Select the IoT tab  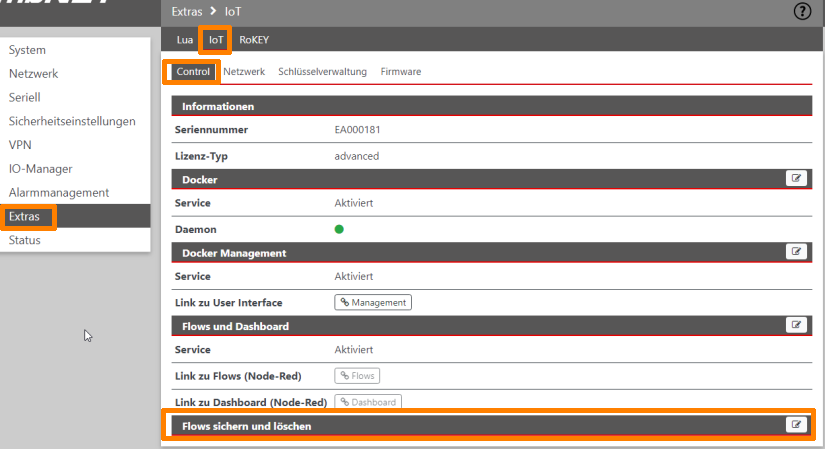point(216,40)
